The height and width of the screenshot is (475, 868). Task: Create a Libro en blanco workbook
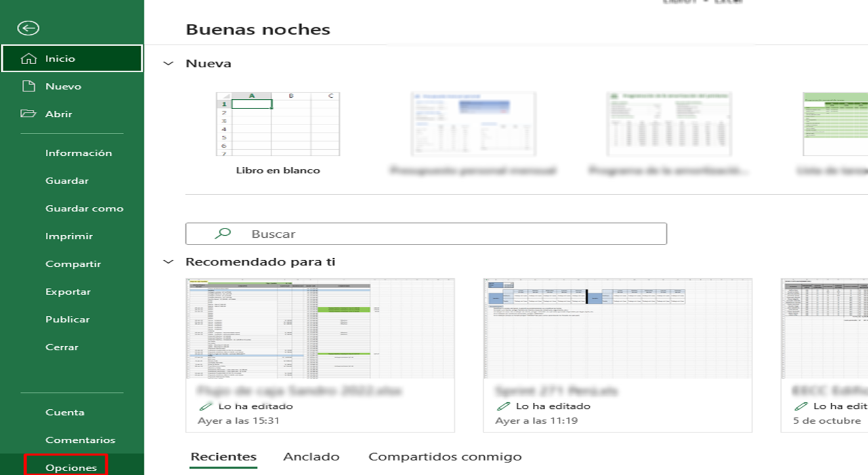tap(278, 125)
